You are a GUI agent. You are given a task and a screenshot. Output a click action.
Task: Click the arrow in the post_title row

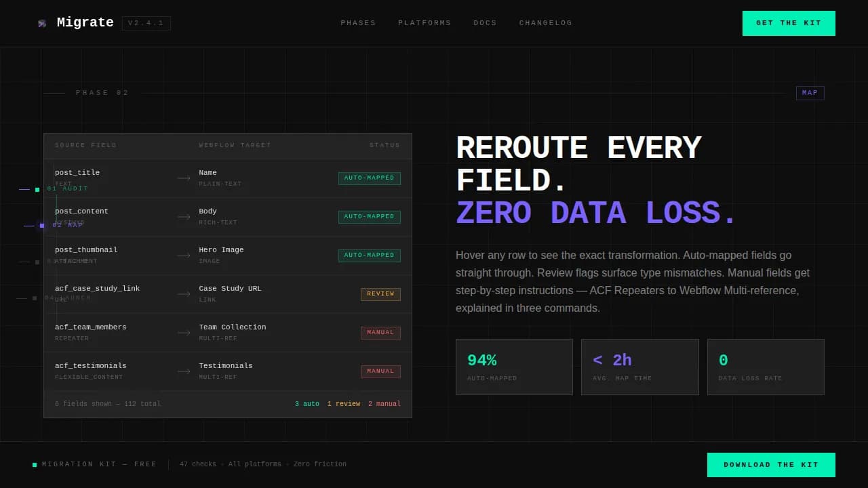(x=184, y=178)
